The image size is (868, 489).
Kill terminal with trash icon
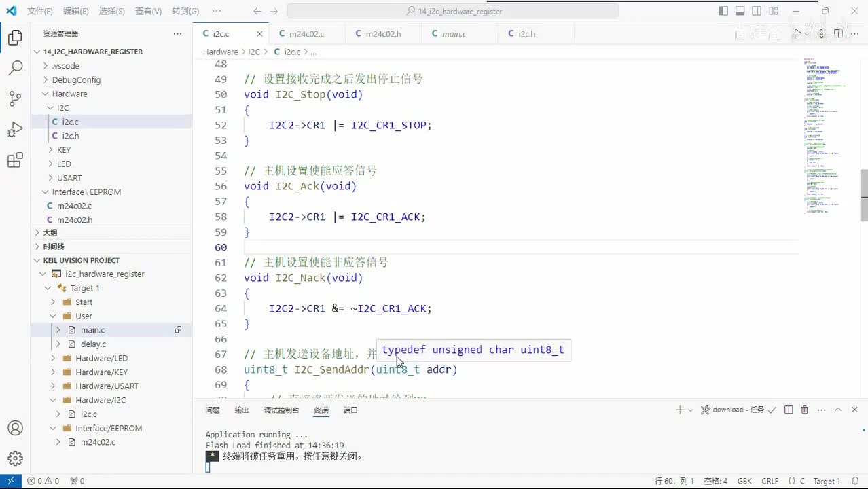[805, 410]
